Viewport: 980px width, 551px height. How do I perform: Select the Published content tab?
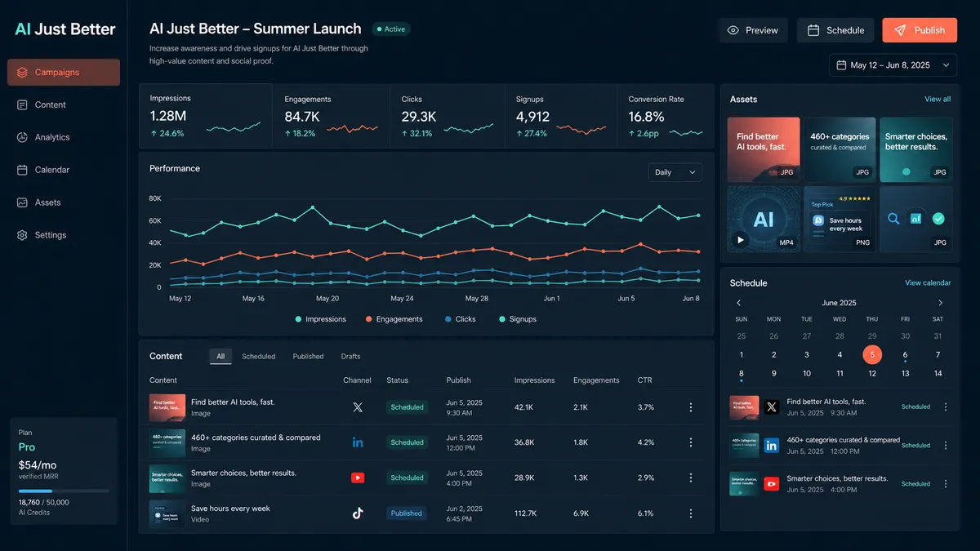click(308, 356)
